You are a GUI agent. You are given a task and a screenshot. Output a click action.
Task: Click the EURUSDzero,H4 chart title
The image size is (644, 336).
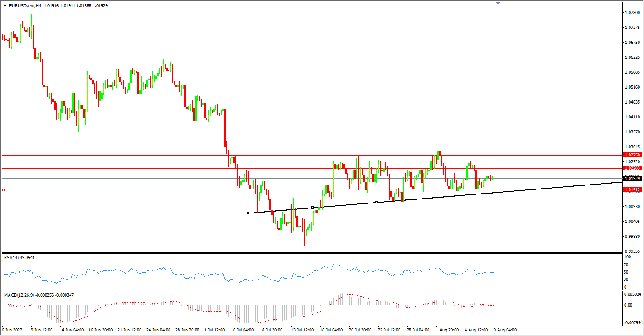pyautogui.click(x=25, y=5)
